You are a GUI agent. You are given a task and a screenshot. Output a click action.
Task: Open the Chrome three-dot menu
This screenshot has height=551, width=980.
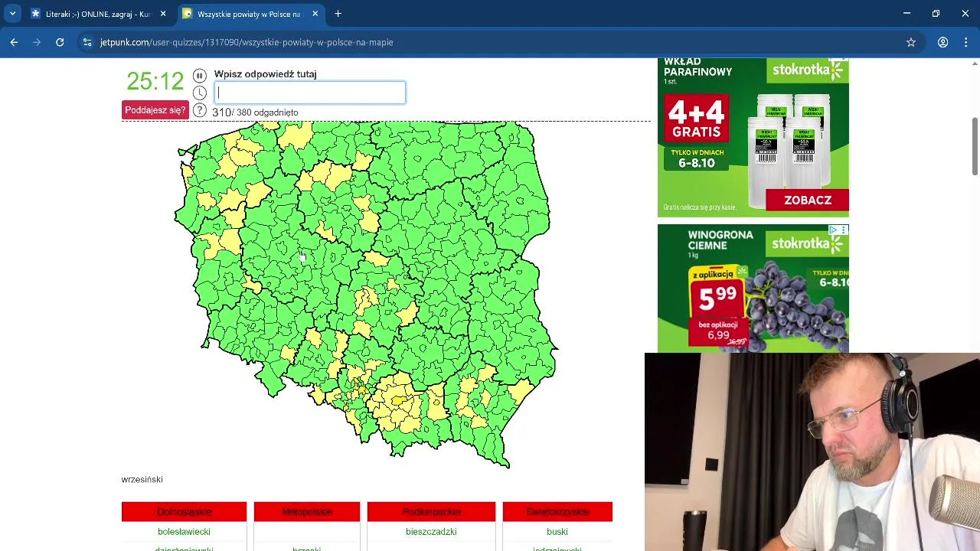coord(966,42)
